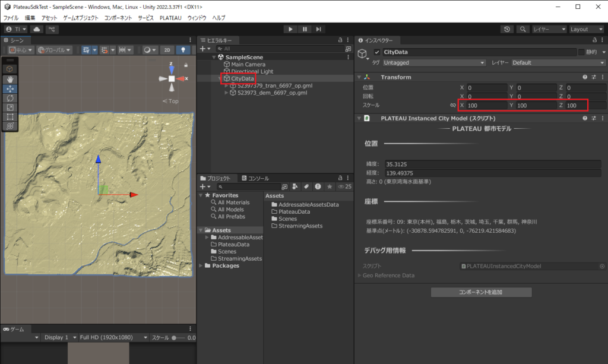Select the Rect transform tool
This screenshot has width=608, height=364.
10,116
